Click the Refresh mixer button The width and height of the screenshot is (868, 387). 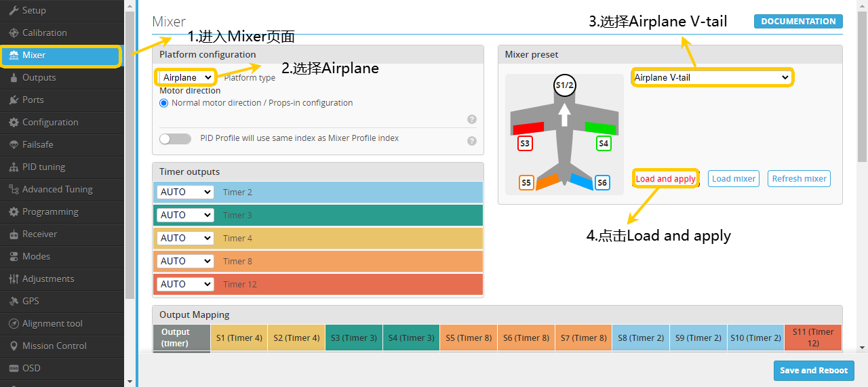(800, 179)
